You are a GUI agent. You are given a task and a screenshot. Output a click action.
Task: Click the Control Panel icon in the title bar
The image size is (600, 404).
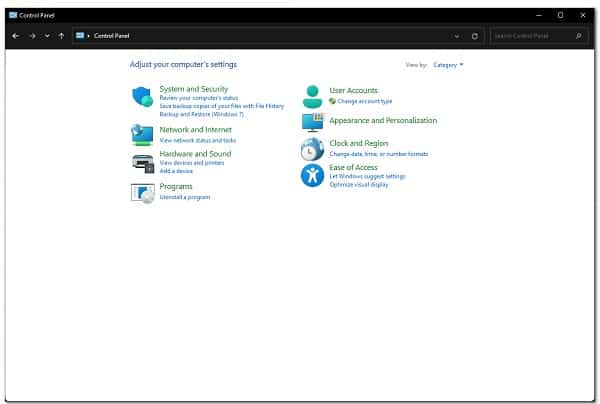click(13, 15)
